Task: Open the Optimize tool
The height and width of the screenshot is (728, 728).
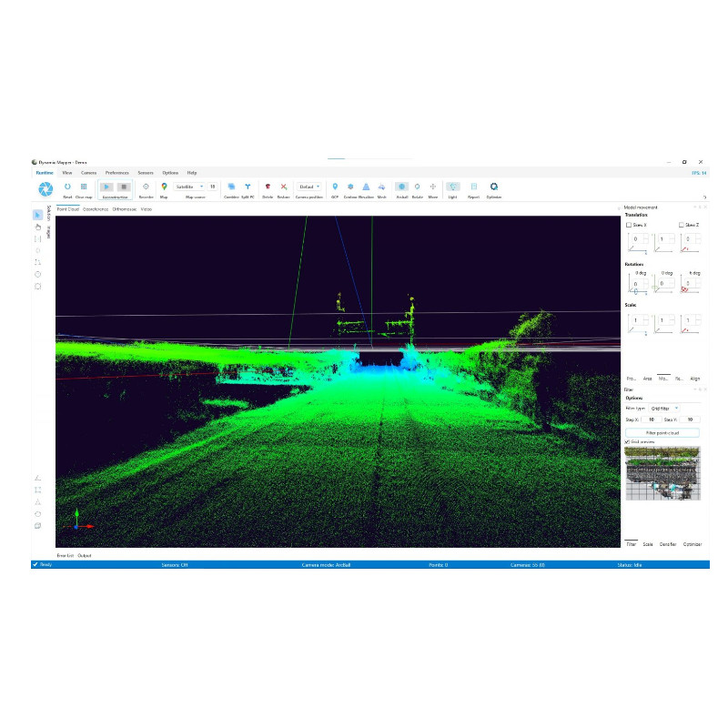Action: point(494,187)
